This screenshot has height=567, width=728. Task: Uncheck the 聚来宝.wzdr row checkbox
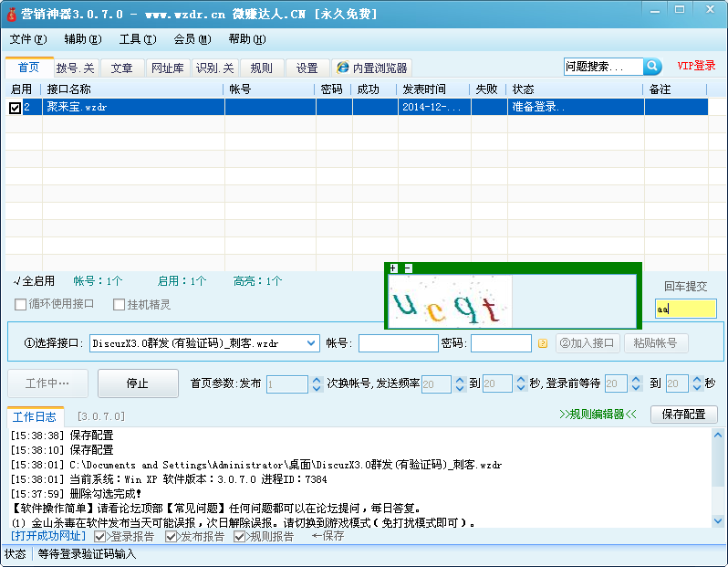(x=15, y=108)
